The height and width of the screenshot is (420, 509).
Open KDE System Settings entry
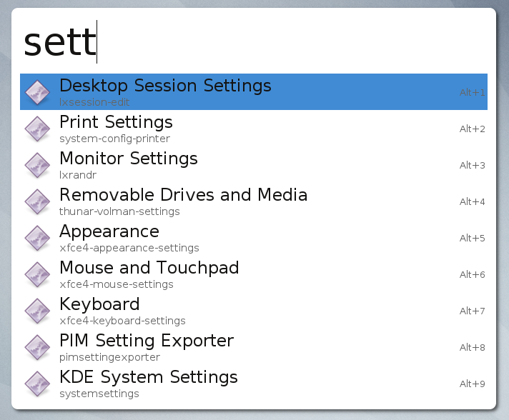coord(149,377)
